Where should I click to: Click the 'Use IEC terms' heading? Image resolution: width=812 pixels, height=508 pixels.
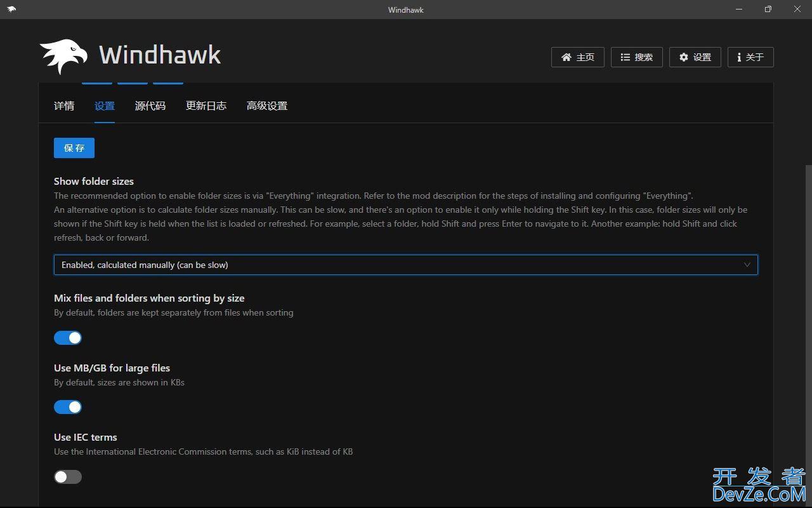86,438
